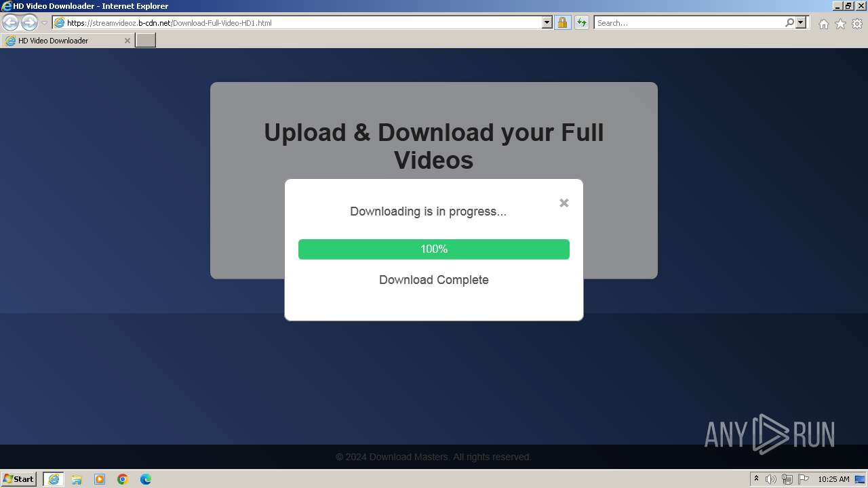Open the network tray icon
Viewport: 868px width, 488px height.
(787, 479)
